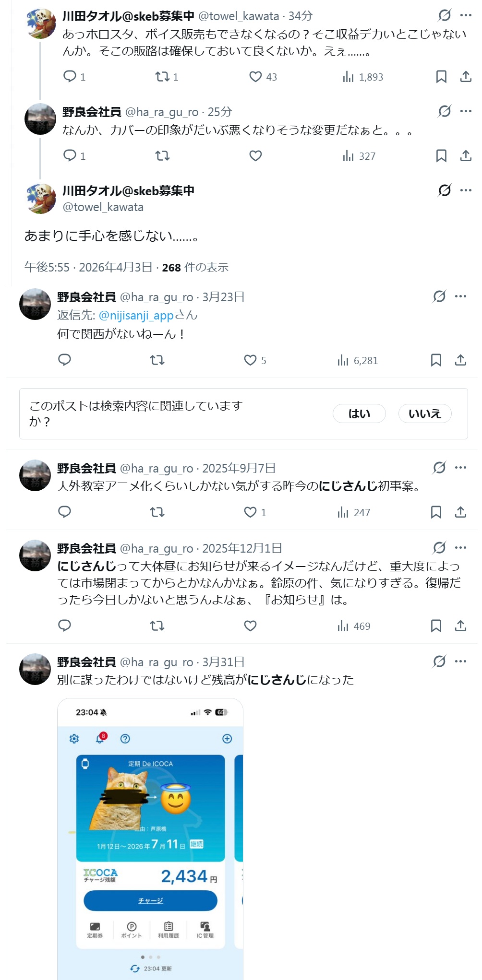Open @towel_kawata handle under main post
482x980 pixels.
click(103, 207)
